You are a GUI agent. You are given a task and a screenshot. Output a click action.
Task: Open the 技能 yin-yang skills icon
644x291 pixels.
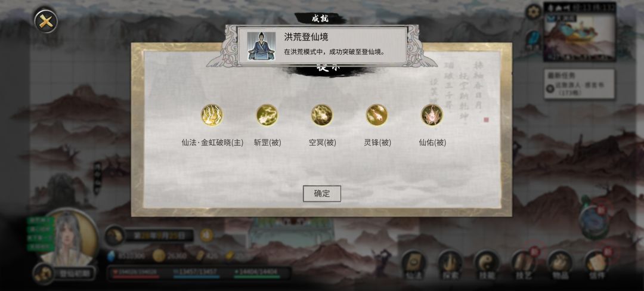coord(487,265)
